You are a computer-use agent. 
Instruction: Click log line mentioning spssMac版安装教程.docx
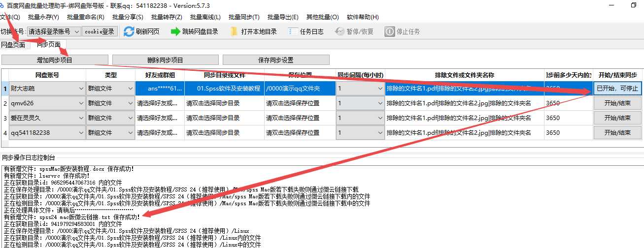(x=68, y=168)
